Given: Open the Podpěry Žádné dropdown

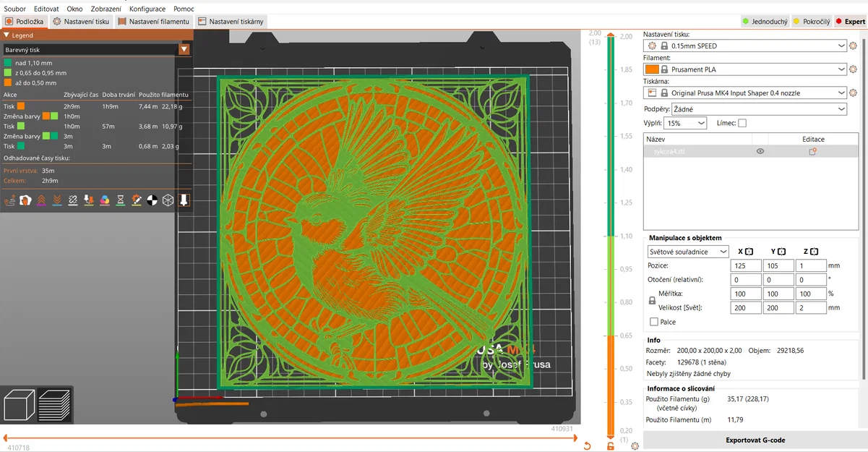Looking at the screenshot, I should [760, 108].
